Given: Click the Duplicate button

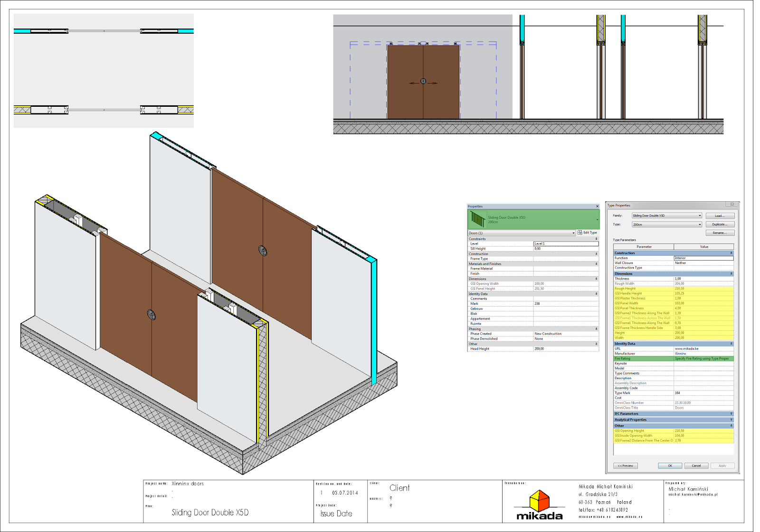Looking at the screenshot, I should coord(720,224).
